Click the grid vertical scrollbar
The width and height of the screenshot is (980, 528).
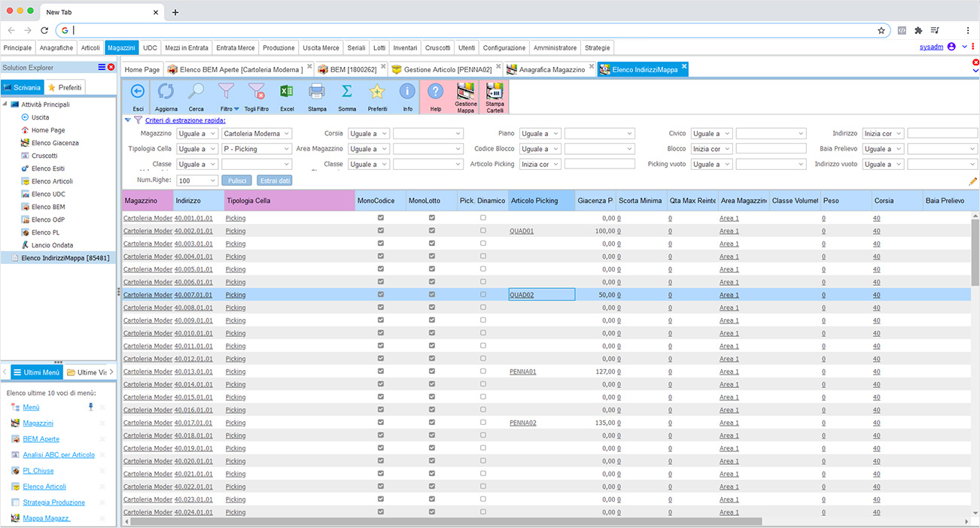tap(975, 253)
